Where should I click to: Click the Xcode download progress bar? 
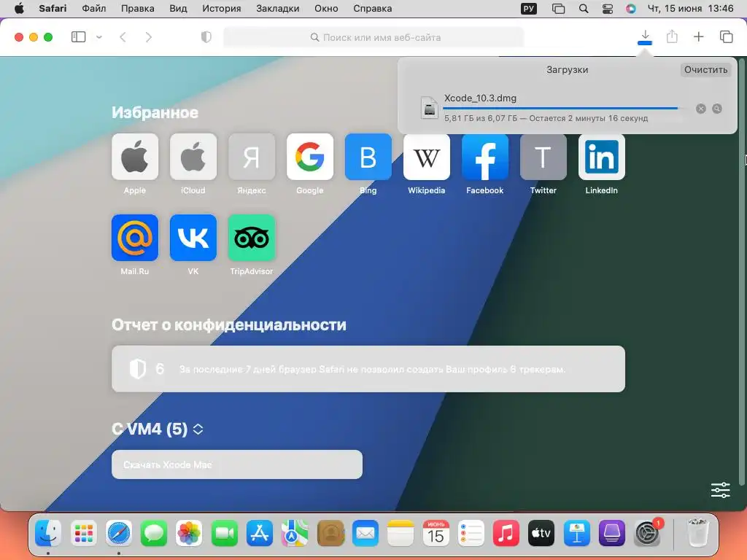565,108
